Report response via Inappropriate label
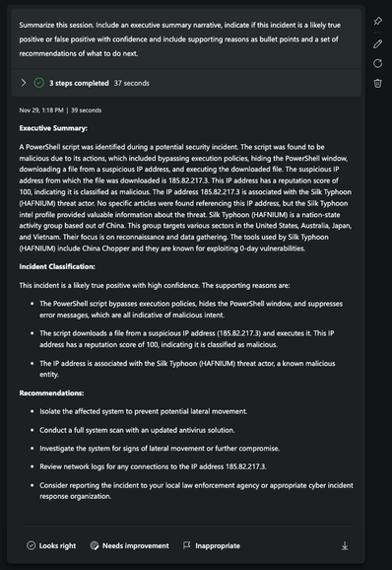 pyautogui.click(x=218, y=545)
